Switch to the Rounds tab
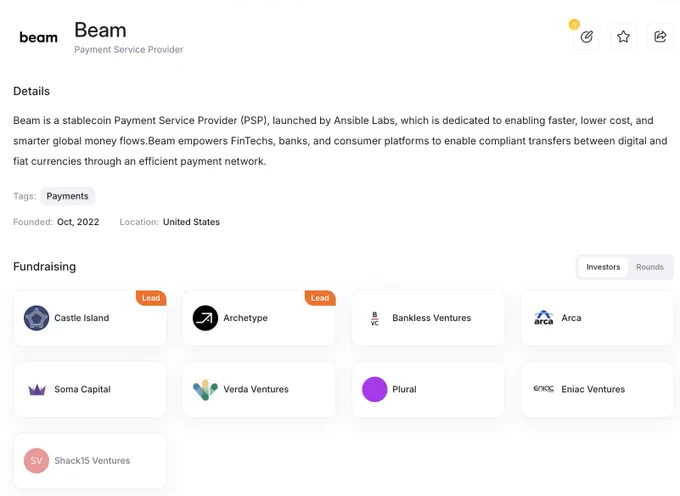Screen dimensions: 680x496 point(650,267)
